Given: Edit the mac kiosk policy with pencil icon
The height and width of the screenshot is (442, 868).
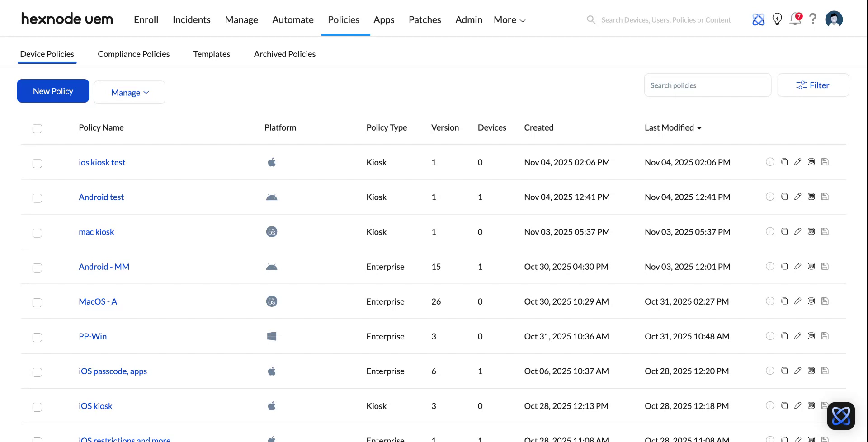Looking at the screenshot, I should click(798, 231).
